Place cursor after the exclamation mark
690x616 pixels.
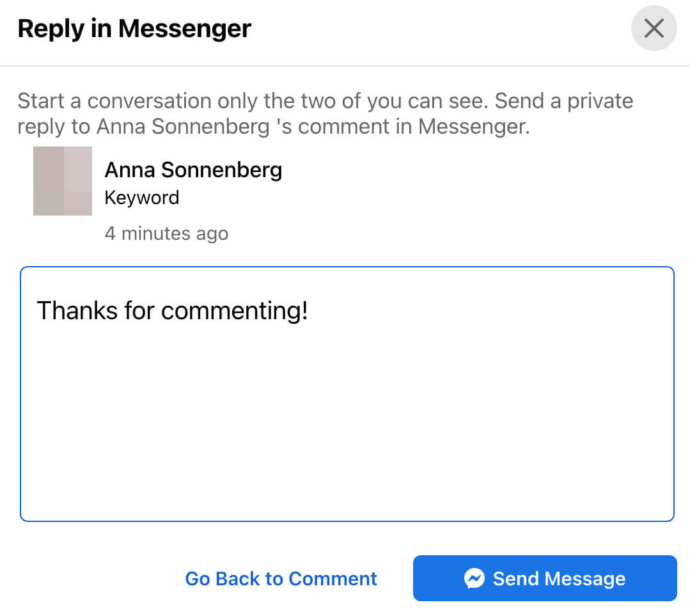click(x=310, y=311)
